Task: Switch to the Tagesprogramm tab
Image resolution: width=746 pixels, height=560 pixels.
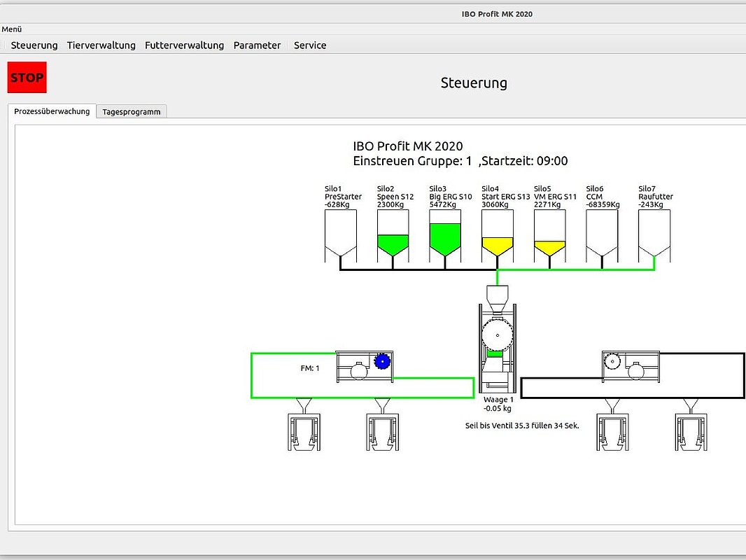Action: pyautogui.click(x=132, y=111)
